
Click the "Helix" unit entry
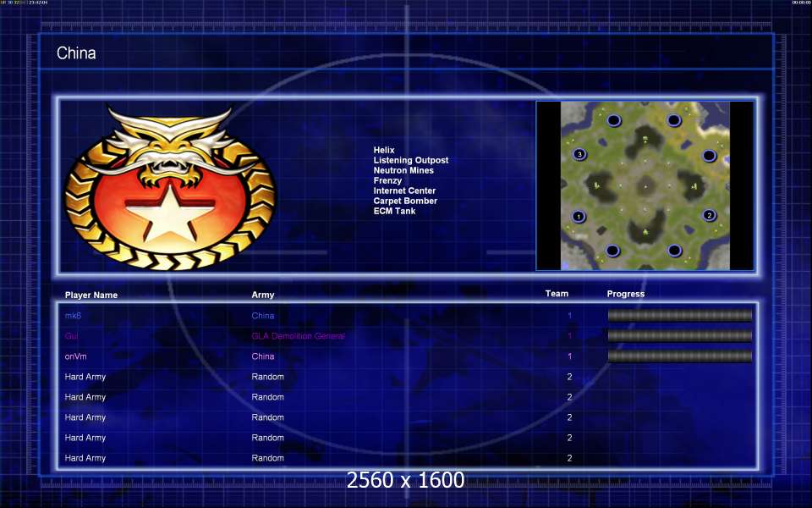(384, 150)
